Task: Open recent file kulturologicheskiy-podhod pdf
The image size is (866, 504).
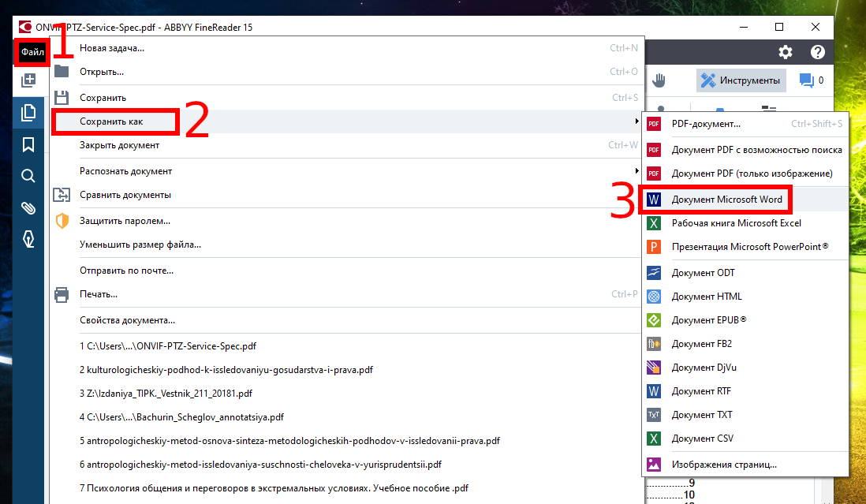Action: tap(347, 370)
